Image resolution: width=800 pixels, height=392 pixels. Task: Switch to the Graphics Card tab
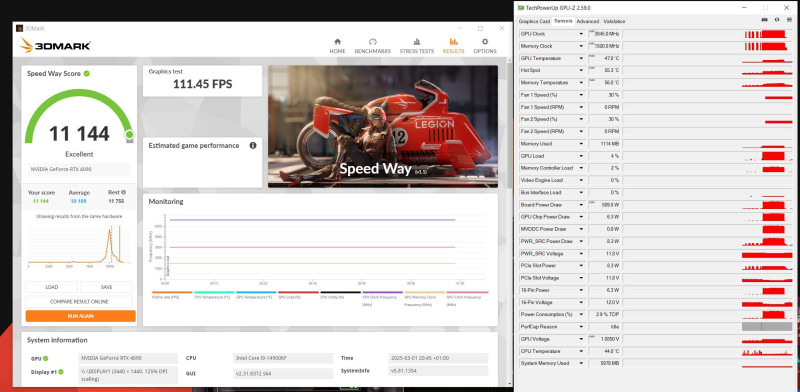[x=534, y=21]
